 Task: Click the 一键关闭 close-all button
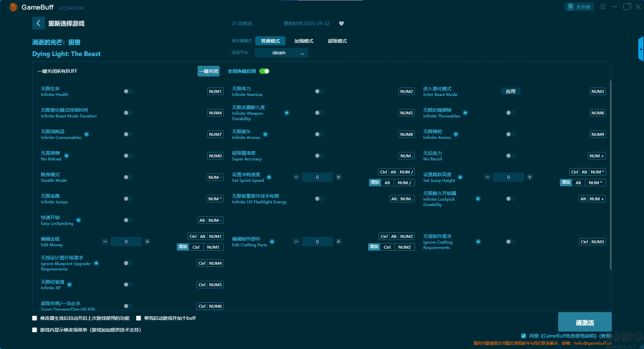209,71
